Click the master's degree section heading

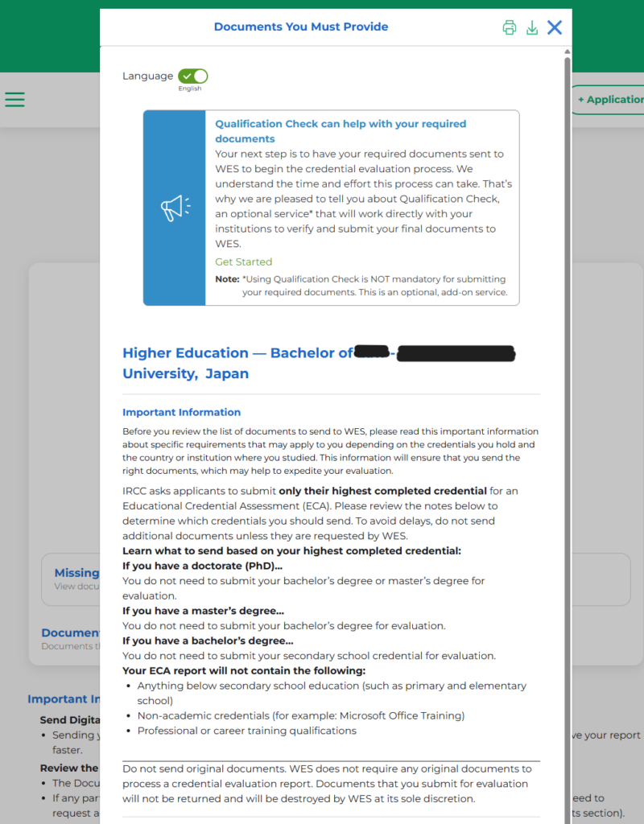coord(203,611)
